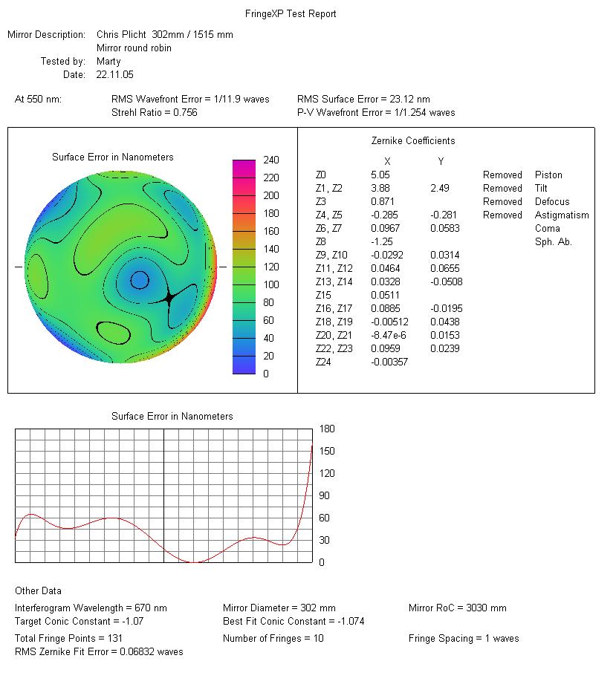Click Target Conic Constant = -1.07
The width and height of the screenshot is (616, 690).
pos(79,621)
